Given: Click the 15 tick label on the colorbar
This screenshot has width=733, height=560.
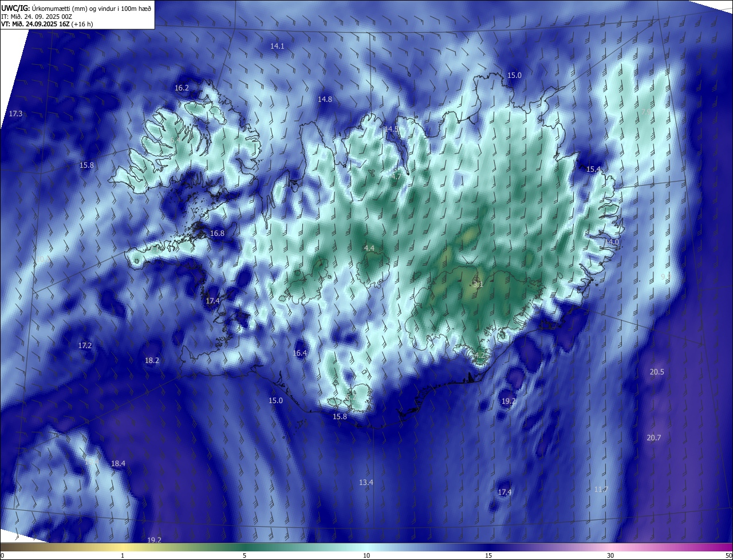Looking at the screenshot, I should tap(488, 556).
